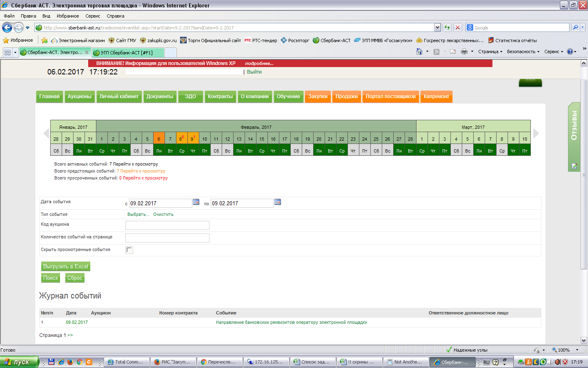Image resolution: width=588 pixels, height=368 pixels.
Task: Click the Print icon in command bar
Action: pyautogui.click(x=464, y=52)
